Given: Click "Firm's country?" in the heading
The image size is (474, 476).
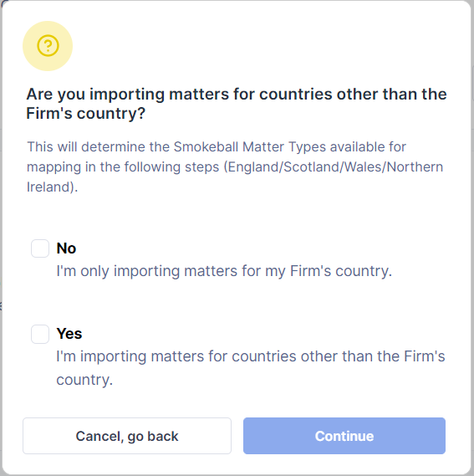Looking at the screenshot, I should click(x=86, y=114).
